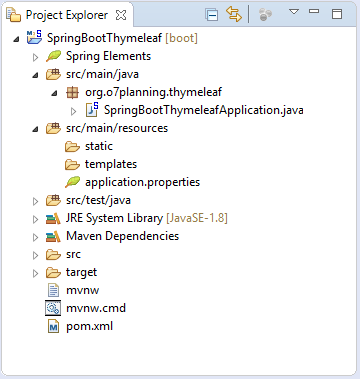
Task: Click the target folder icon
Action: tap(53, 273)
